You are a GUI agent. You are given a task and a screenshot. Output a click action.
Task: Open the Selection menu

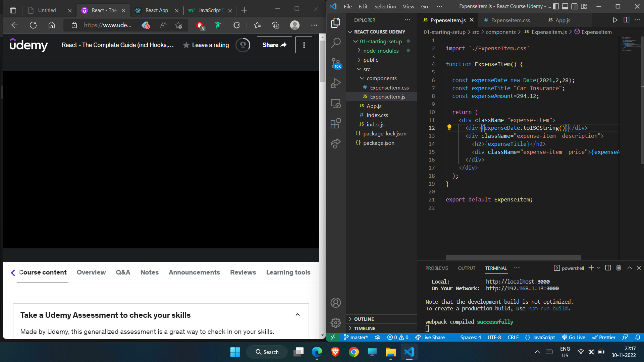385,6
